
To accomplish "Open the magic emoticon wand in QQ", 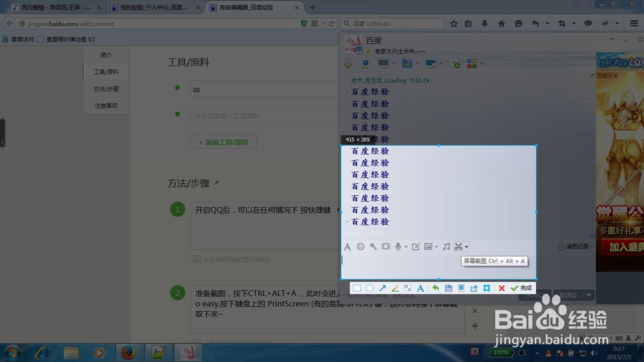I will coord(373,247).
